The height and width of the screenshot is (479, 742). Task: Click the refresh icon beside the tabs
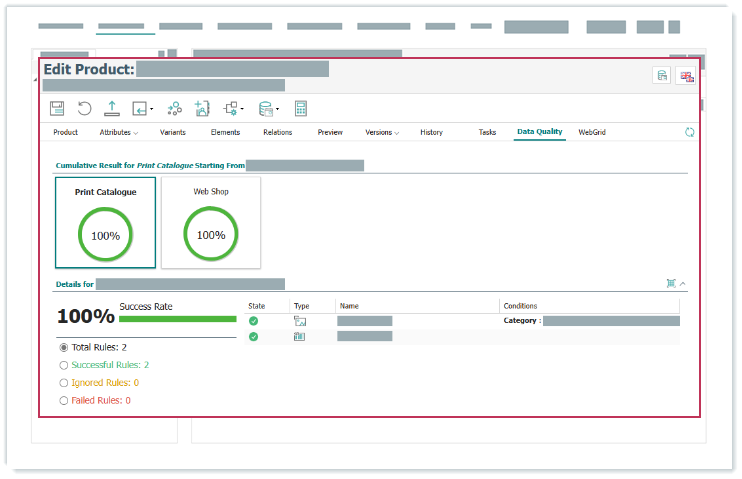[x=689, y=132]
